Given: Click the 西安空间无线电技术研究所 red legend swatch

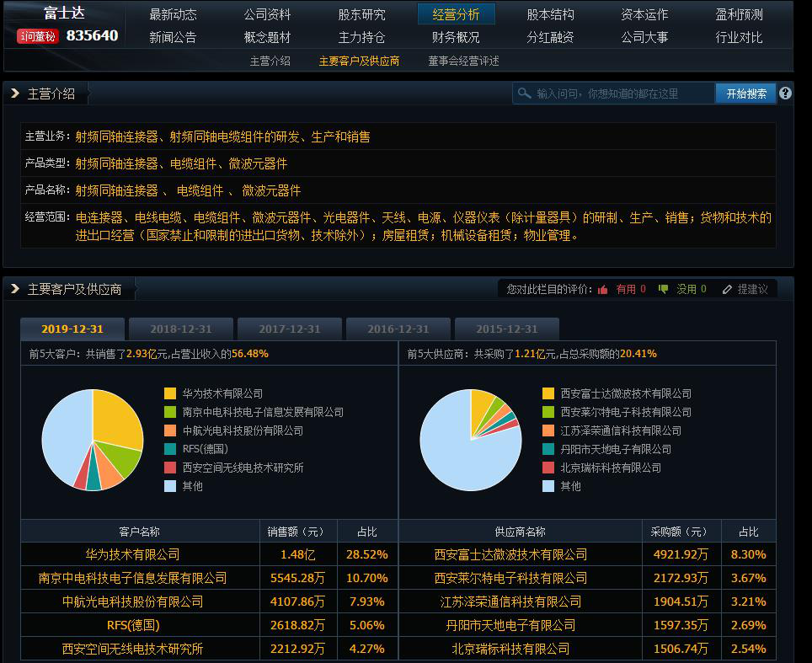Looking at the screenshot, I should [170, 468].
